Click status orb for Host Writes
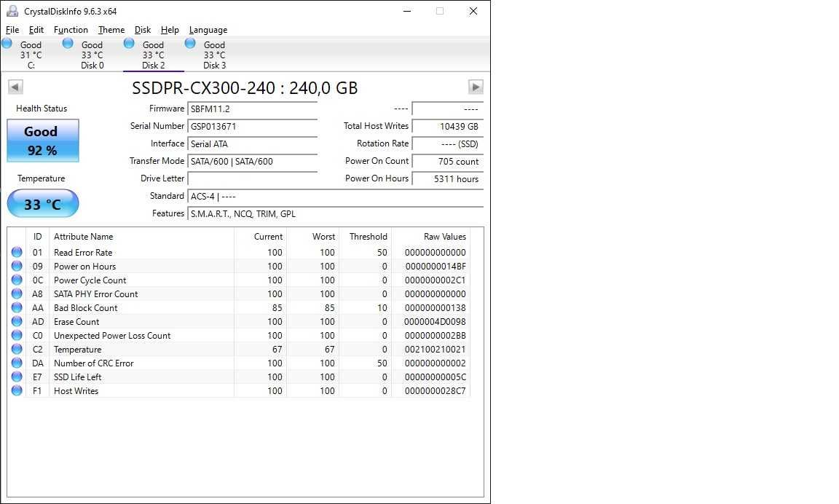The image size is (839, 504). (17, 391)
